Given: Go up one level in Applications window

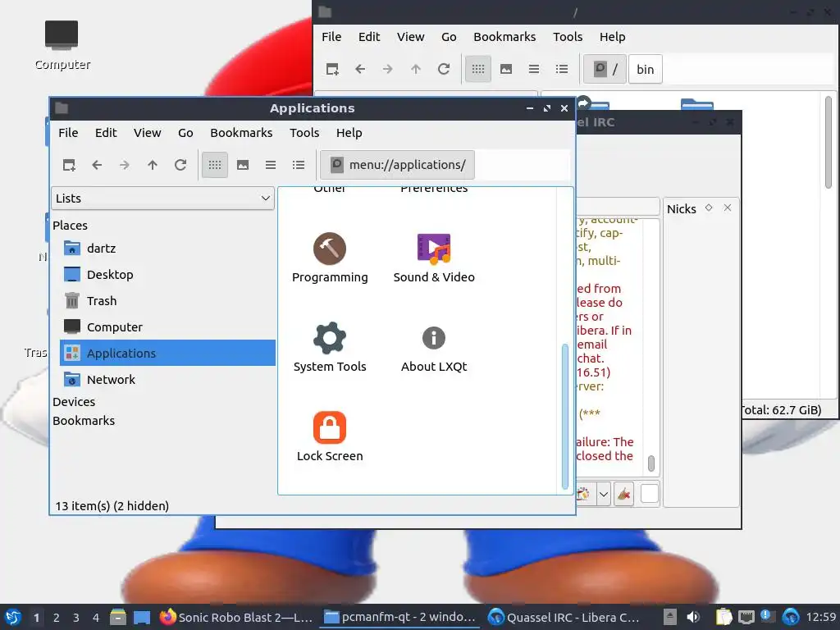Looking at the screenshot, I should tap(153, 165).
